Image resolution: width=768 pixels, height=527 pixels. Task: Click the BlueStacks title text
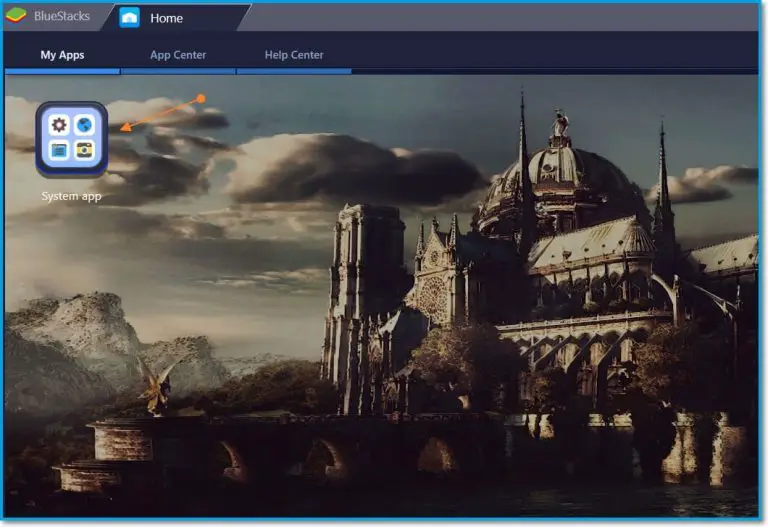(62, 16)
